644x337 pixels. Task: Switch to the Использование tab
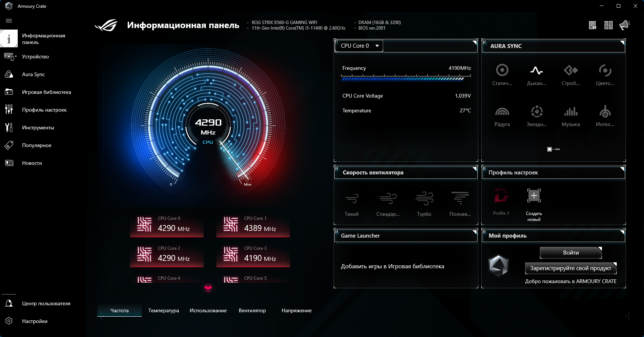[208, 310]
